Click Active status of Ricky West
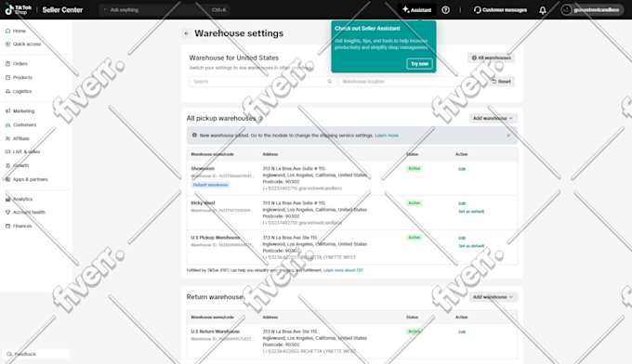Viewport: 632px width, 364px height. (414, 203)
